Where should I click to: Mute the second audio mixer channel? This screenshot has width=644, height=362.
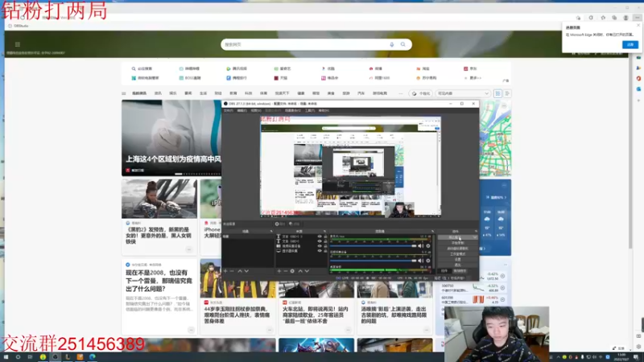point(420,261)
